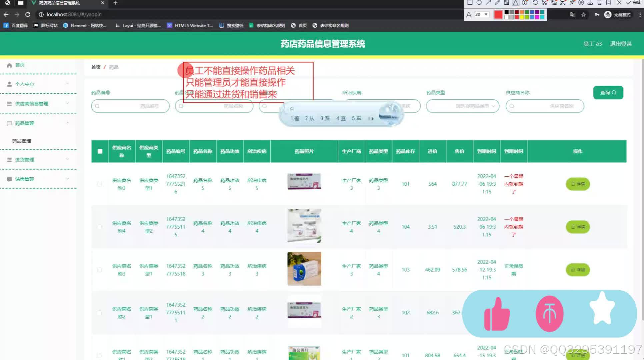Select the 药品管理 submenu item
This screenshot has height=360, width=644.
[22, 141]
